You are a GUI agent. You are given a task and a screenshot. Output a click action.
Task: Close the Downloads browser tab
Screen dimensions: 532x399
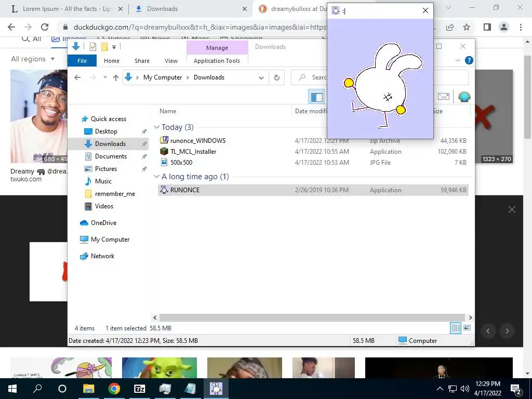click(244, 9)
